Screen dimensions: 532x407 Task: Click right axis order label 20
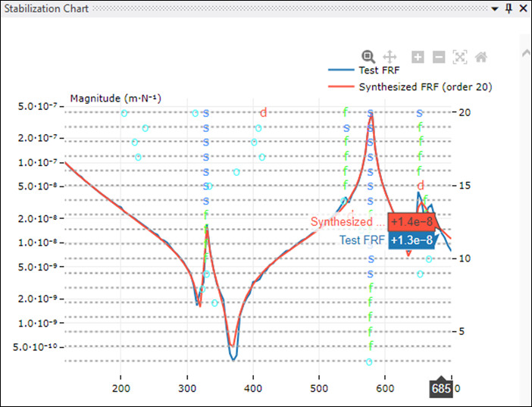(x=465, y=112)
